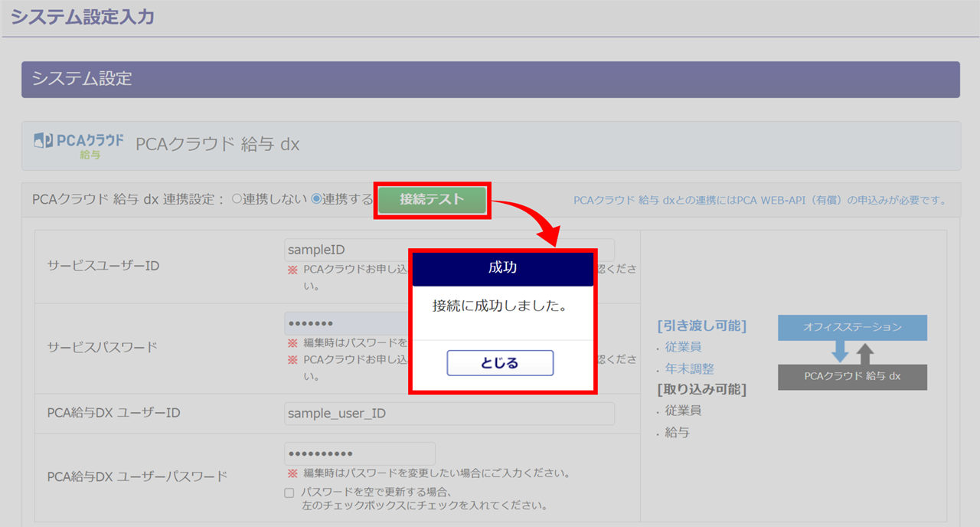Click the オフィスステーション diagram box

tap(852, 327)
